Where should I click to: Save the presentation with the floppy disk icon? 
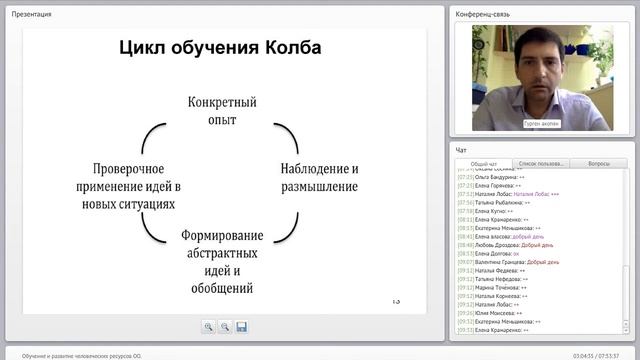[242, 327]
